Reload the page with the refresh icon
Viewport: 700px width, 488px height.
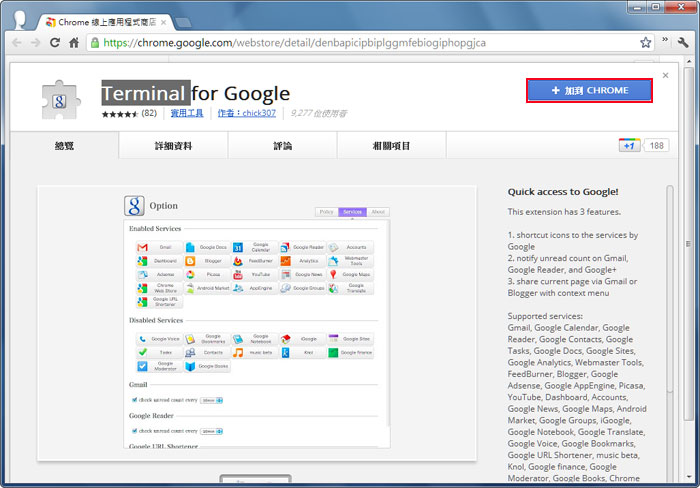(x=54, y=43)
